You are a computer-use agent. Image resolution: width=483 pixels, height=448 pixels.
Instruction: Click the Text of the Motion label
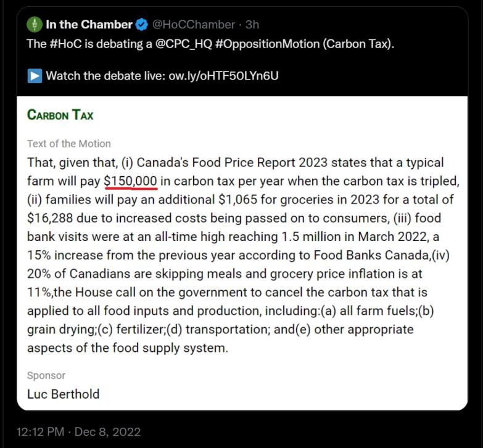(69, 144)
